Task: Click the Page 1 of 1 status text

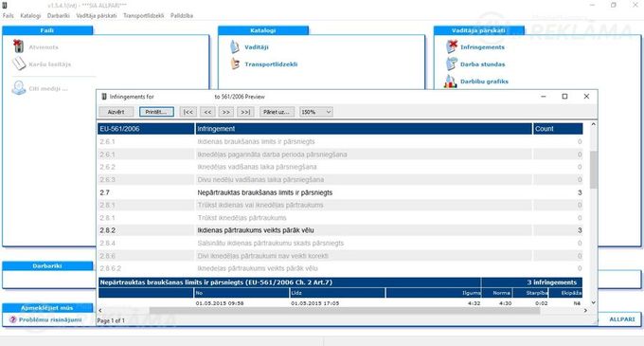Action: (x=111, y=320)
